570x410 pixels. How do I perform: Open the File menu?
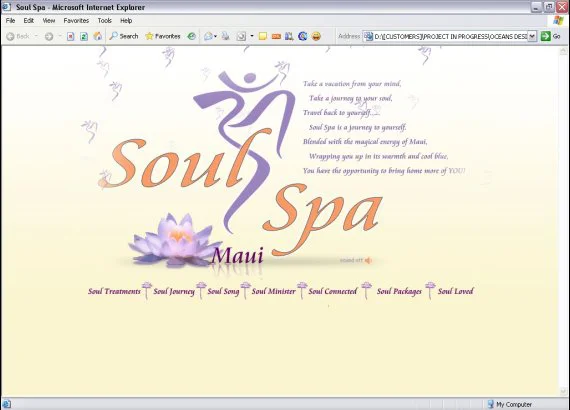click(11, 21)
